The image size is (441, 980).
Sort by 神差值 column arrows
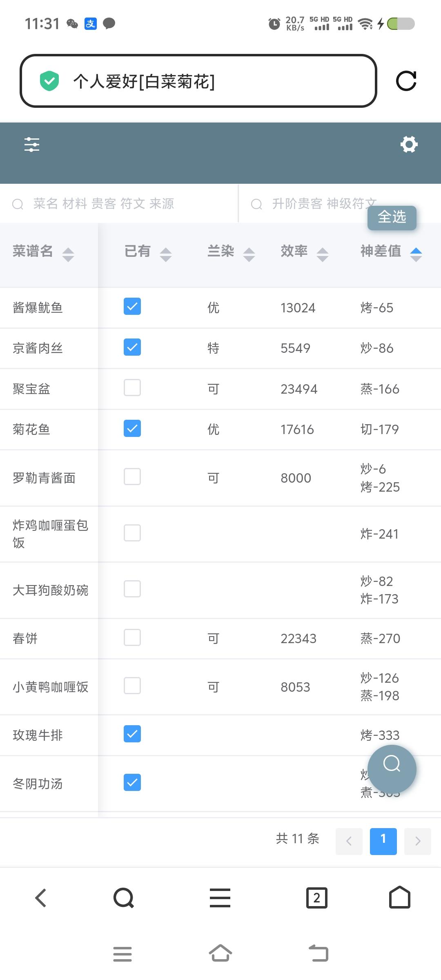tap(416, 254)
